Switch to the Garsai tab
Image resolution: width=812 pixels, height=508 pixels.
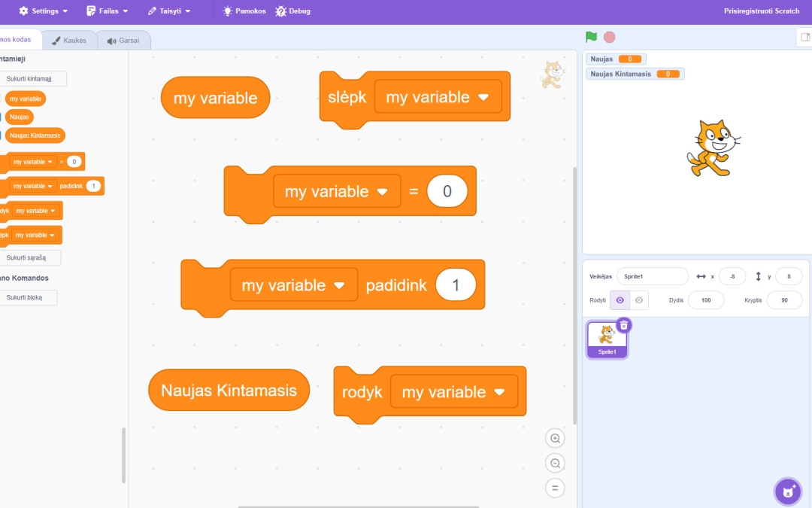coord(123,41)
